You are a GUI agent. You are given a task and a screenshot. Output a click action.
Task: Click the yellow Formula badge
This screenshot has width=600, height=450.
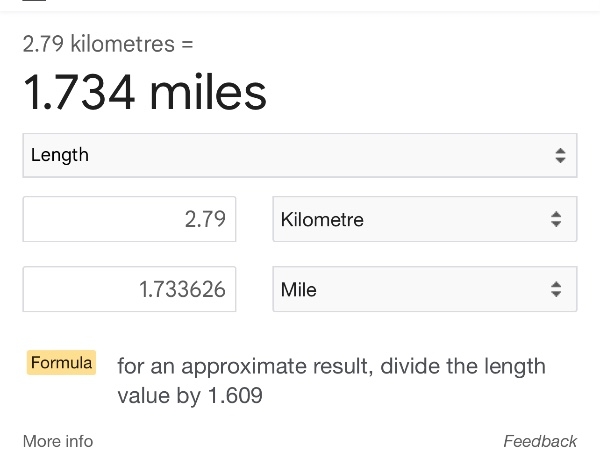62,363
